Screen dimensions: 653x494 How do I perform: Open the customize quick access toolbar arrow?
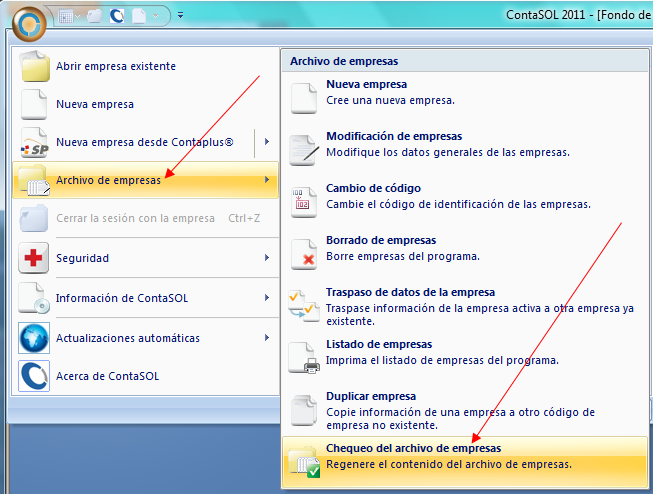click(180, 16)
